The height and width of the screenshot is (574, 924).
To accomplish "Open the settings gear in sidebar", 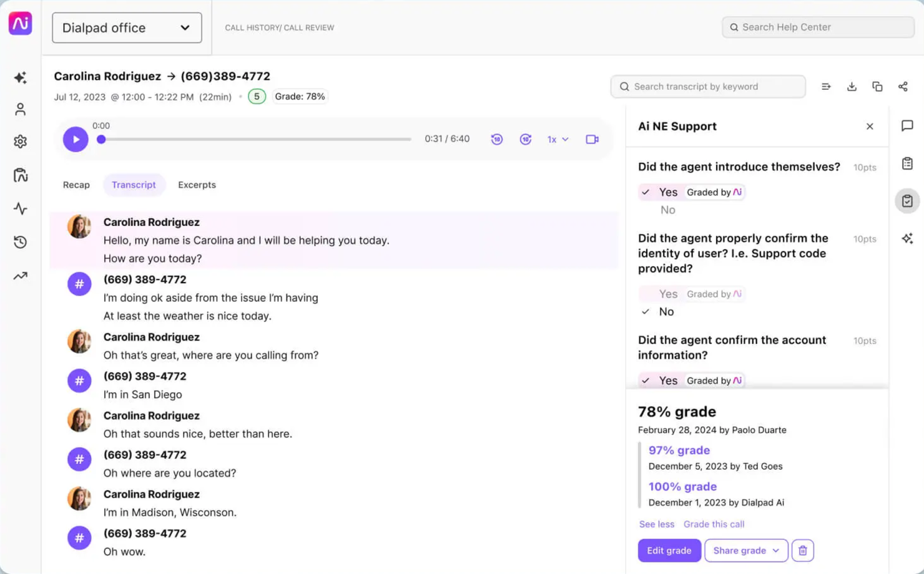I will 20,142.
